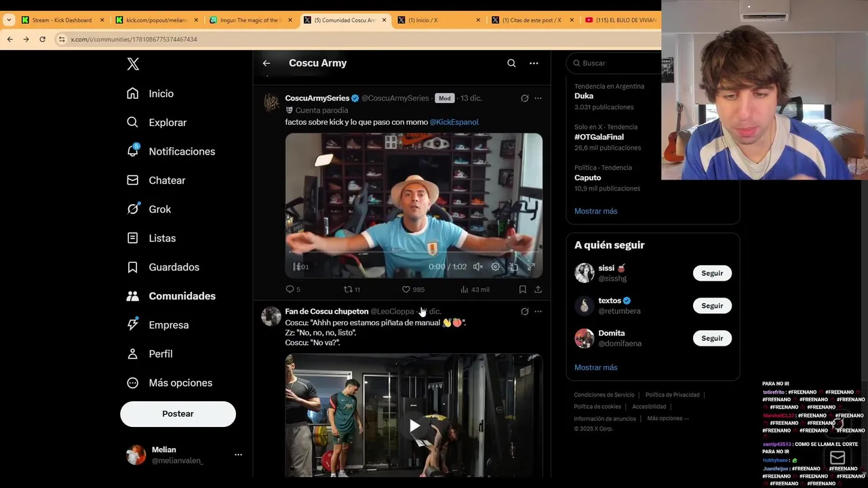The height and width of the screenshot is (488, 868).
Task: Click the Melian profile avatar
Action: click(136, 455)
